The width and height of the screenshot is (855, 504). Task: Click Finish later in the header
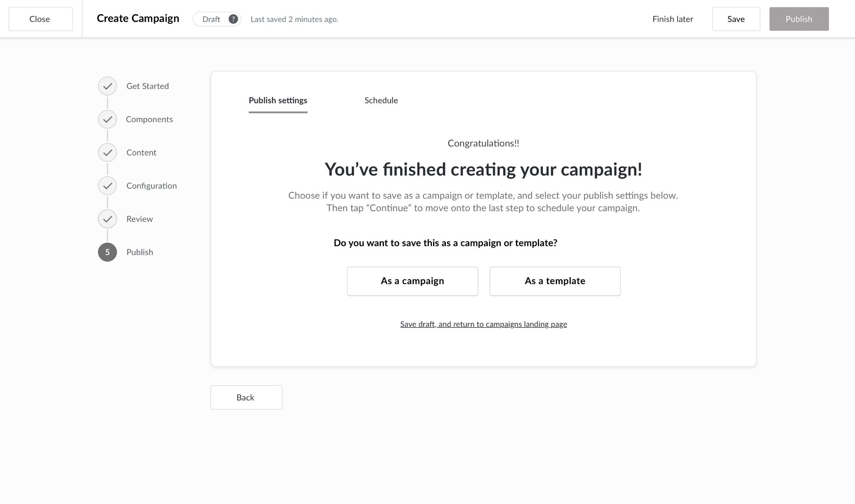point(672,19)
